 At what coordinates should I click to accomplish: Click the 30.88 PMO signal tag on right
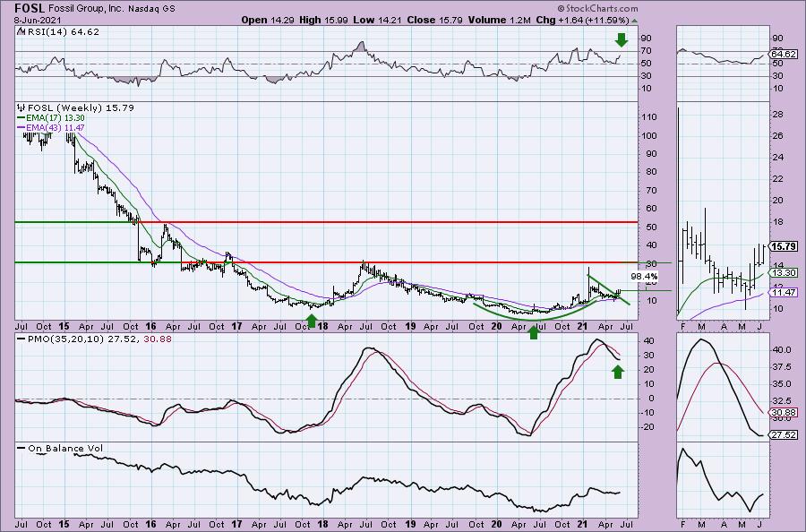tap(784, 412)
